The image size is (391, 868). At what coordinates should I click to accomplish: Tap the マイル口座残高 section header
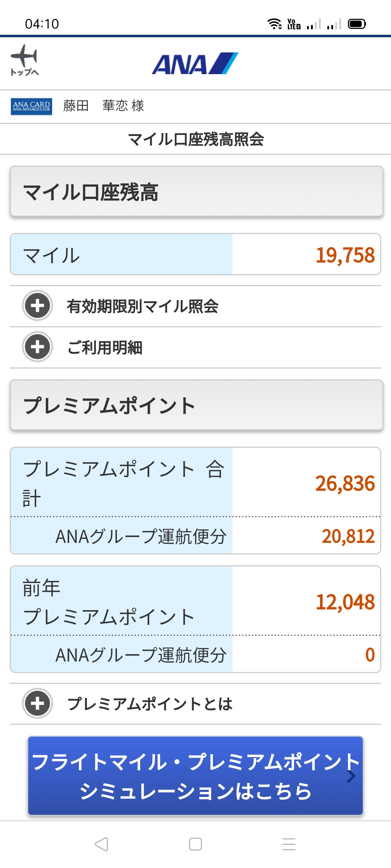pyautogui.click(x=196, y=192)
